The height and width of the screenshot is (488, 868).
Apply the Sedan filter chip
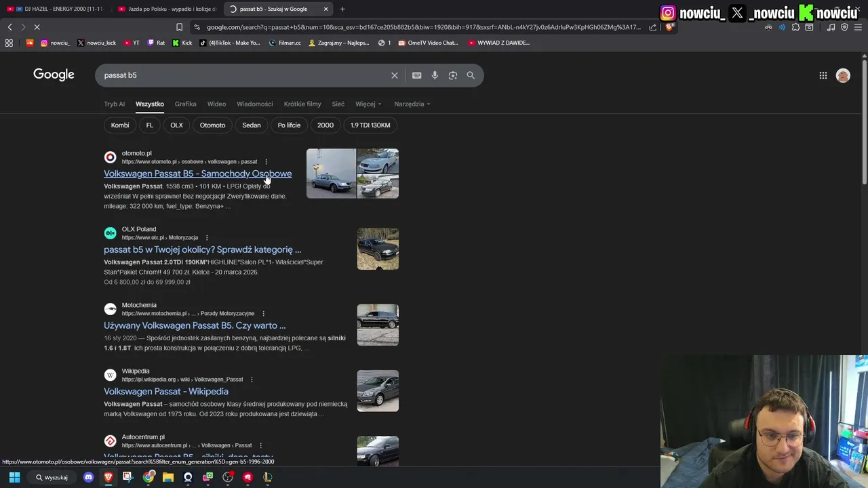pyautogui.click(x=251, y=125)
